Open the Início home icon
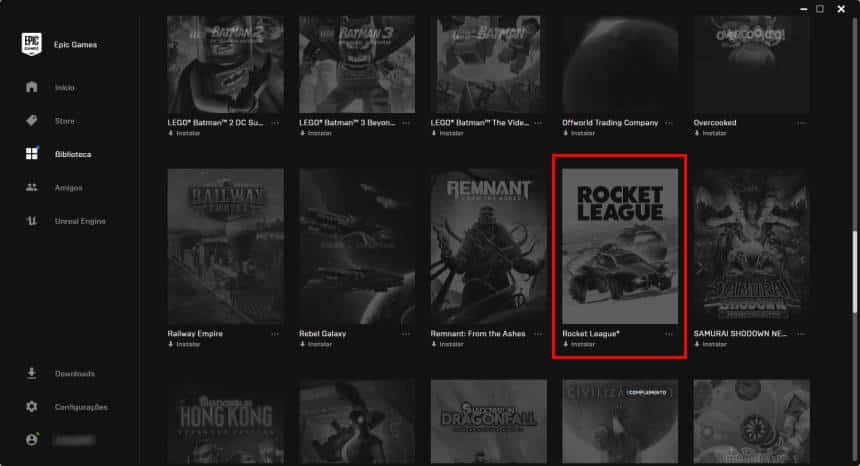 tap(32, 87)
